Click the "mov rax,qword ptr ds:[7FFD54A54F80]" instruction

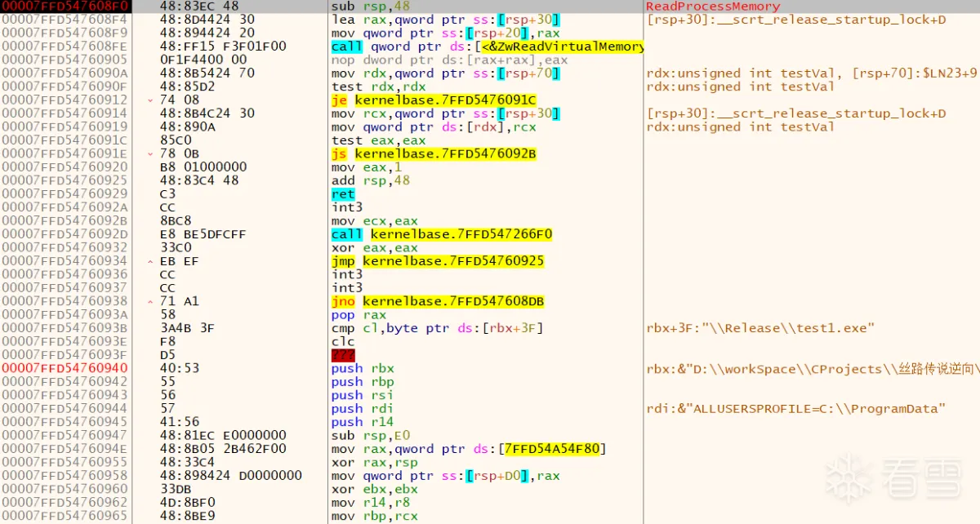pos(470,449)
